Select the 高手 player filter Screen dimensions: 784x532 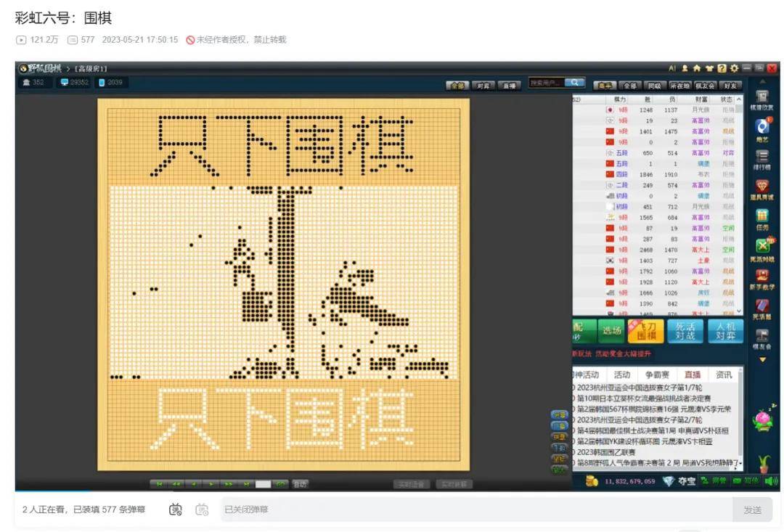point(605,86)
